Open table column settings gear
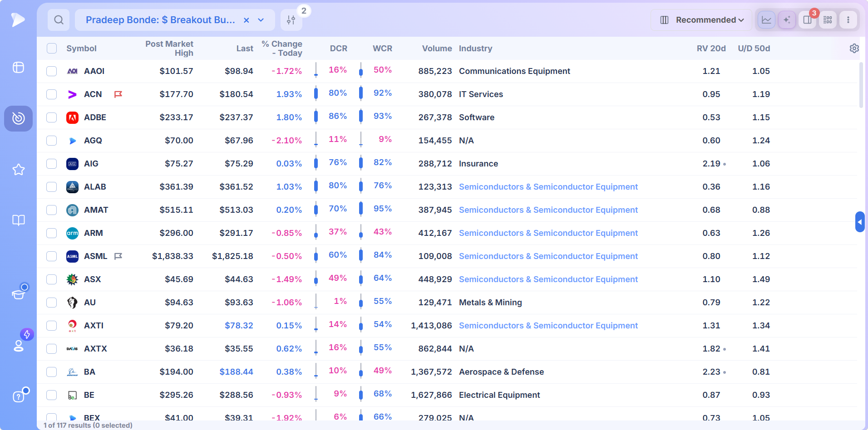This screenshot has width=868, height=430. pos(854,49)
